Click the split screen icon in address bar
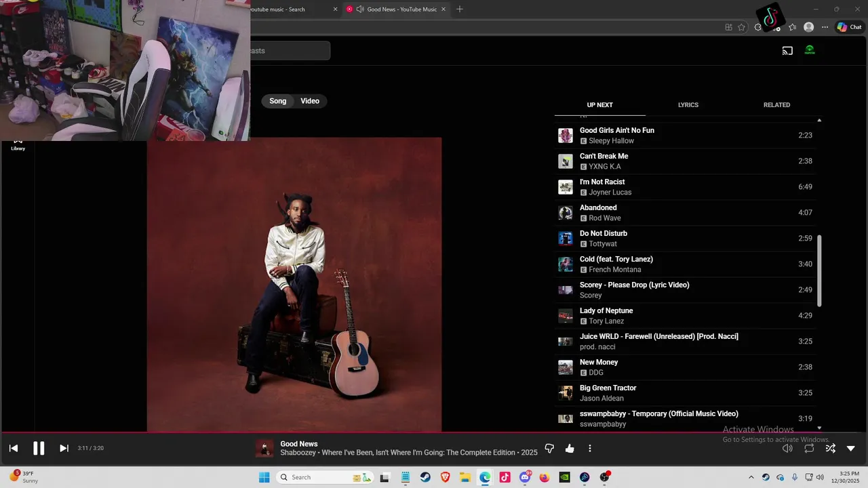868x488 pixels. pyautogui.click(x=728, y=27)
